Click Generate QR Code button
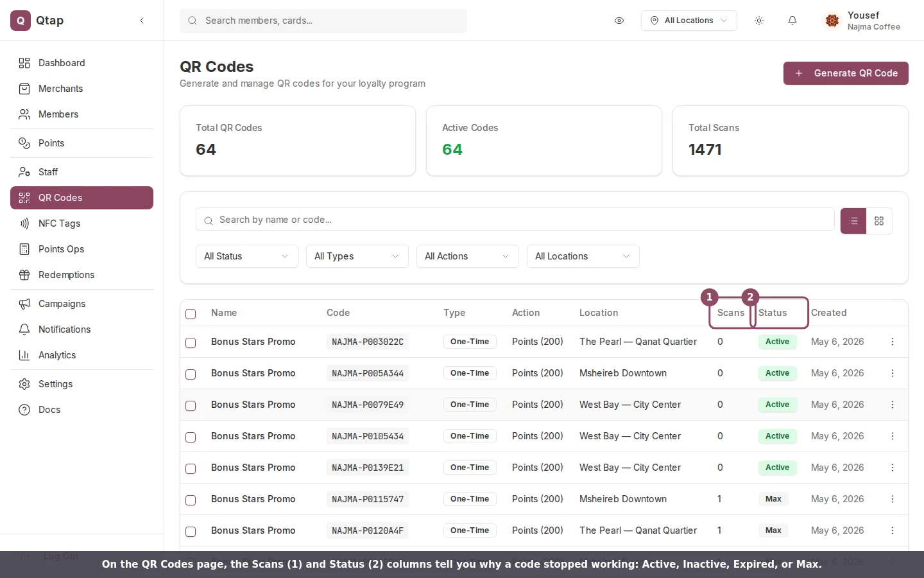The height and width of the screenshot is (578, 924). pos(846,73)
